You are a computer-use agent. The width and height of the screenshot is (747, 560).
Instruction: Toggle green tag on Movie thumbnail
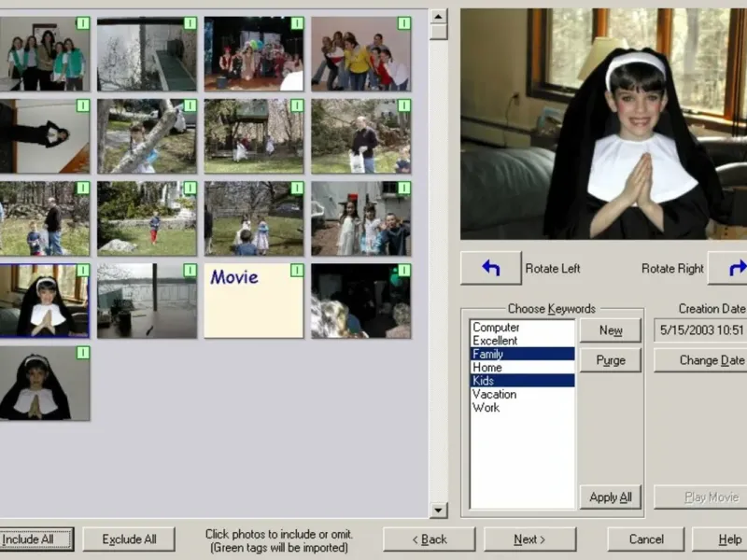click(x=297, y=271)
